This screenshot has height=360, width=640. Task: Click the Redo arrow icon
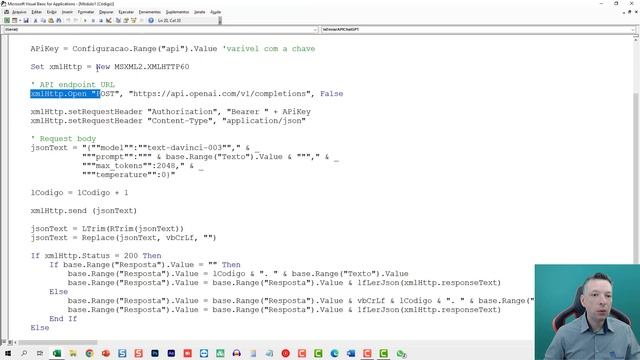[76, 20]
